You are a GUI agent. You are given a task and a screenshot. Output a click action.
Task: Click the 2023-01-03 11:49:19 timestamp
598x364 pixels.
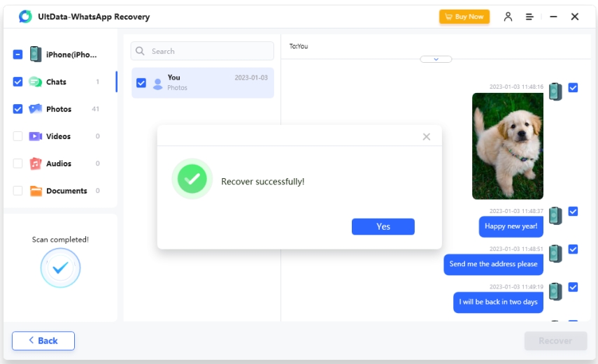click(x=516, y=286)
